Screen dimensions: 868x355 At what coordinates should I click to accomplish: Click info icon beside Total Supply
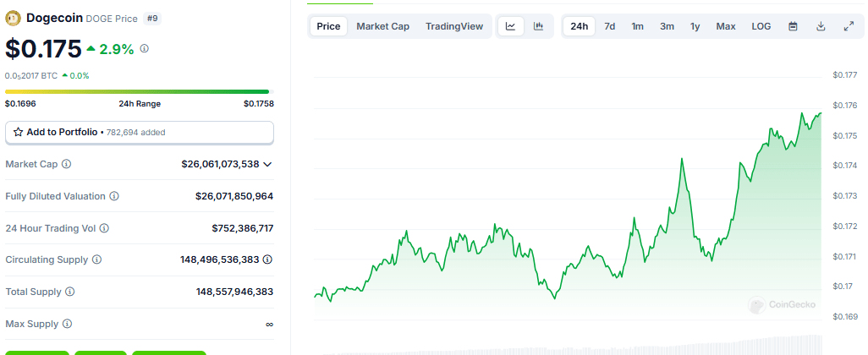[x=69, y=292]
